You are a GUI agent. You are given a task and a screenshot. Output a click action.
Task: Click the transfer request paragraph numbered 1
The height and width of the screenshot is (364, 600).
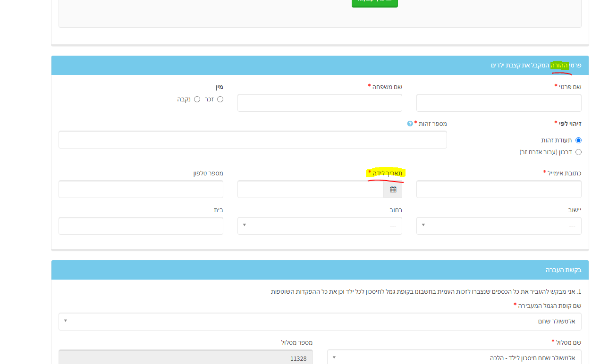click(x=426, y=291)
